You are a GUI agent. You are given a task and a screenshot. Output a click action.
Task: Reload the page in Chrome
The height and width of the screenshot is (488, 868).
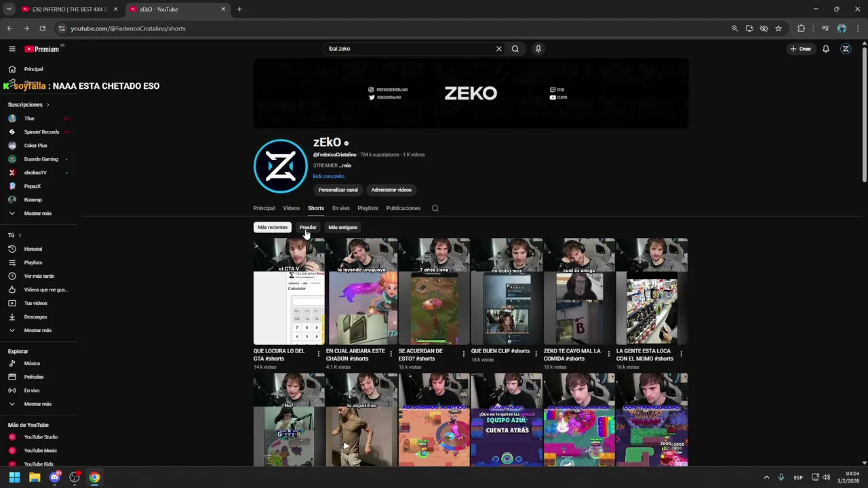(42, 28)
